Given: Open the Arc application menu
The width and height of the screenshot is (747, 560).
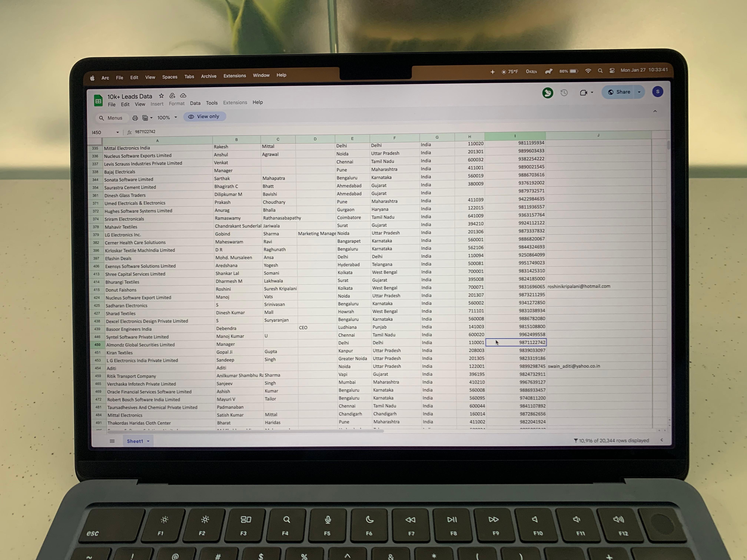Looking at the screenshot, I should 105,78.
